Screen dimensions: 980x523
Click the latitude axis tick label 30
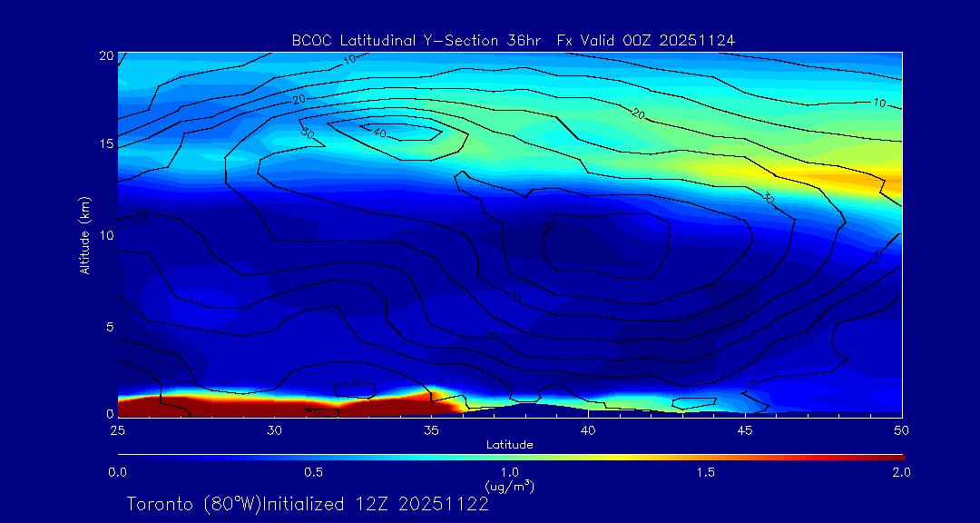point(274,430)
